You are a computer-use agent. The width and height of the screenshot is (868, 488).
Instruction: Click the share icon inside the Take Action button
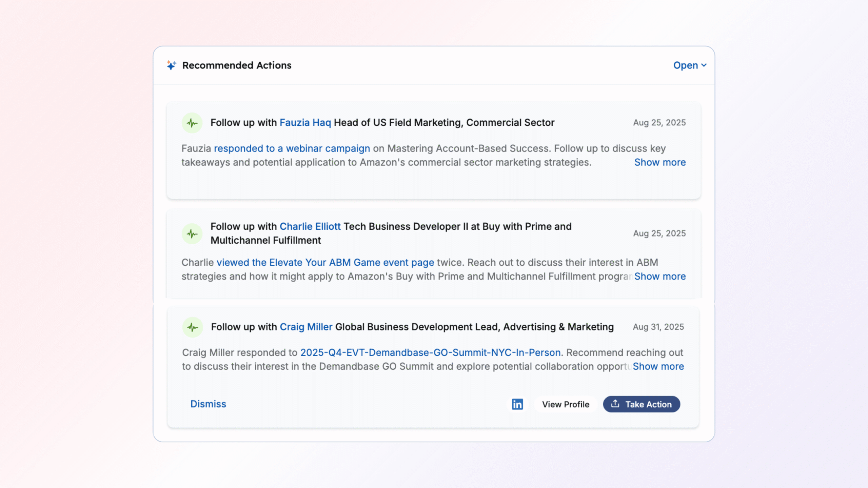pos(615,404)
